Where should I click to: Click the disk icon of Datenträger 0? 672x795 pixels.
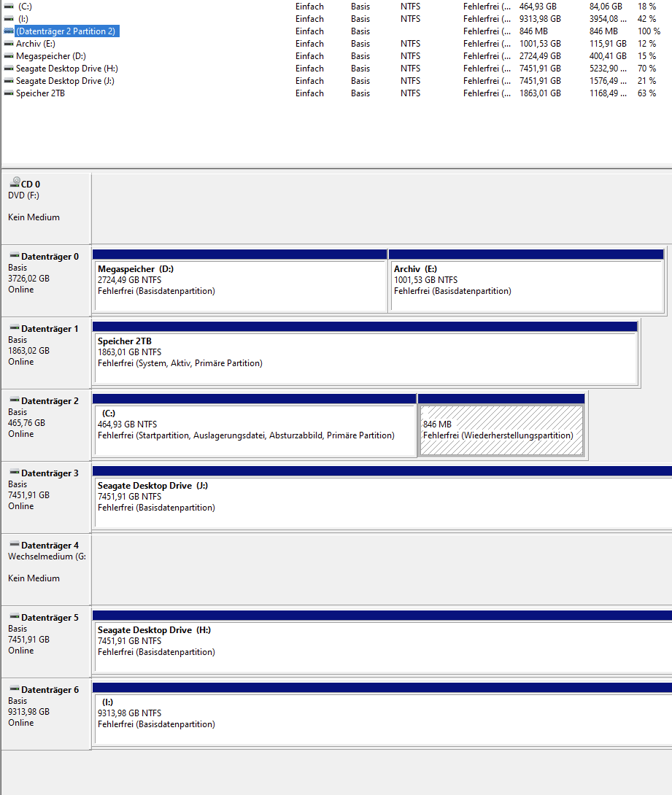[x=15, y=255]
